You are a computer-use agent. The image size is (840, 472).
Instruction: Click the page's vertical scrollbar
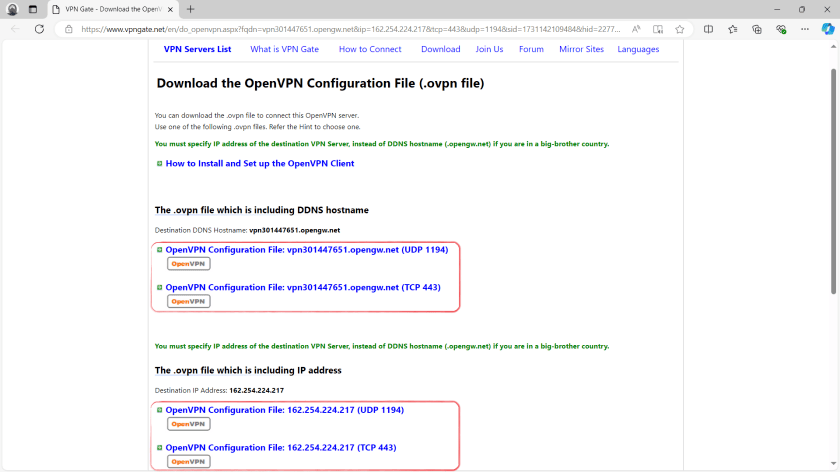click(834, 180)
